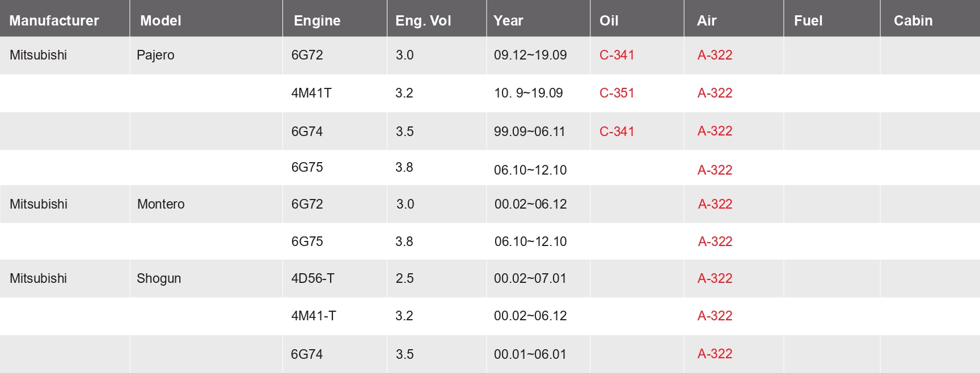Select the Engine column header
The height and width of the screenshot is (373, 980).
coord(317,21)
